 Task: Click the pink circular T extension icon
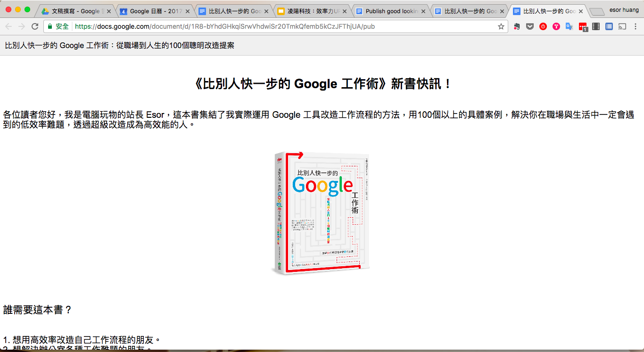tap(556, 26)
